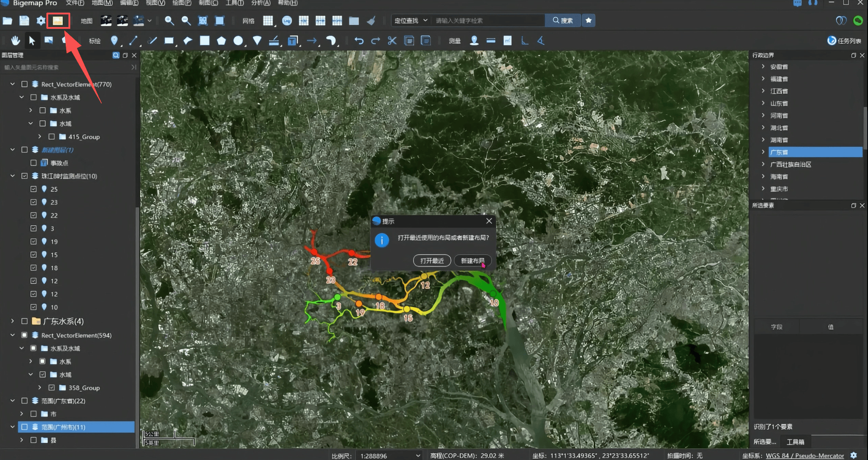The height and width of the screenshot is (460, 868).
Task: Switch to the 所选要素 bottom tab
Action: pos(765,442)
